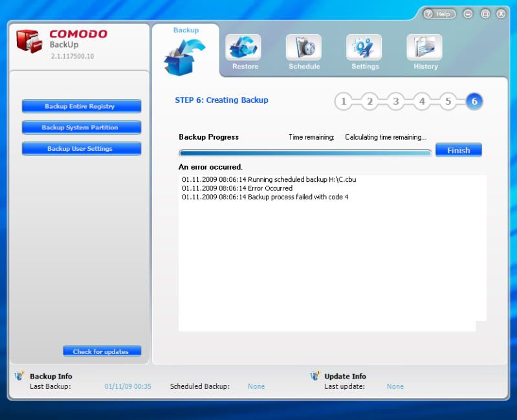The width and height of the screenshot is (517, 420).
Task: Click the Finish button
Action: pyautogui.click(x=459, y=150)
